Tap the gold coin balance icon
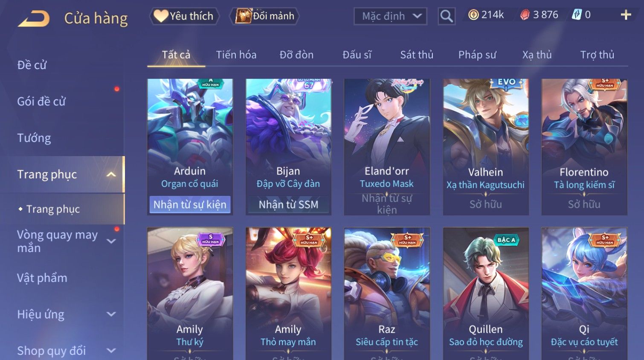644x360 pixels. (x=473, y=15)
